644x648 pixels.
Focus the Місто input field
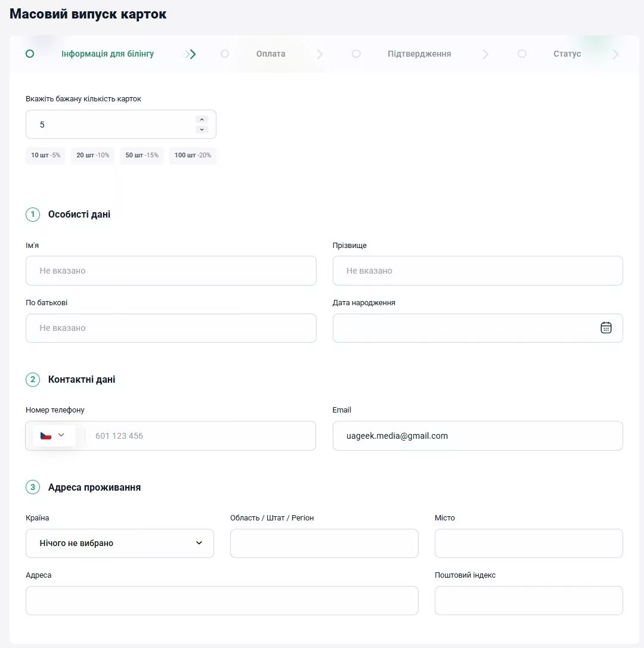click(x=528, y=543)
